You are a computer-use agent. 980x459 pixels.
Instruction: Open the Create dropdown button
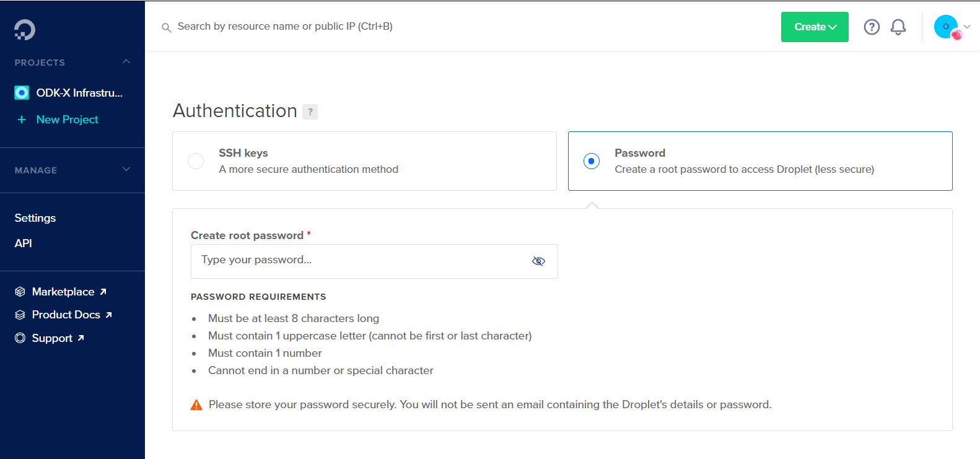coord(815,27)
